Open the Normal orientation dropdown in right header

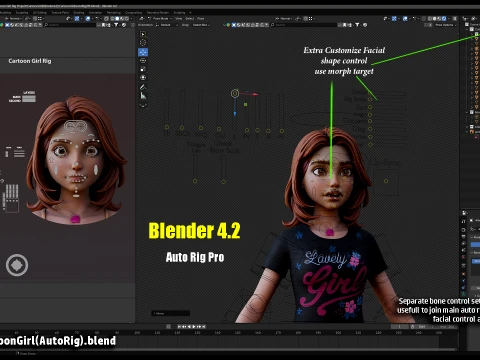pyautogui.click(x=284, y=18)
